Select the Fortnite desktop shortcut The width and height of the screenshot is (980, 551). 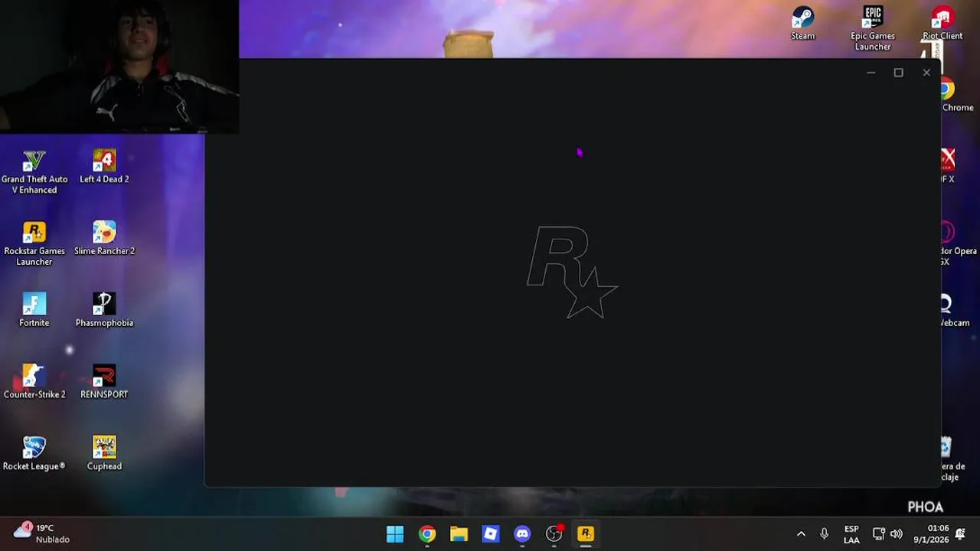(34, 310)
